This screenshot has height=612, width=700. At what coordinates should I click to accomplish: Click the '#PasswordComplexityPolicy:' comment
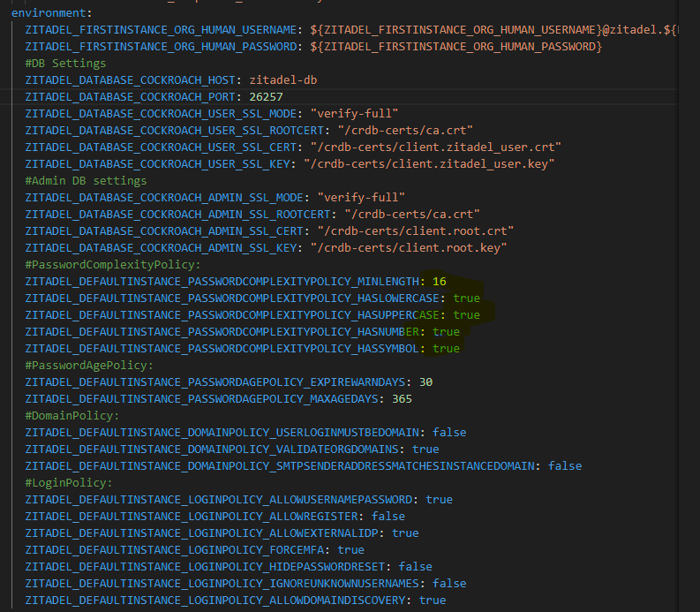click(113, 264)
